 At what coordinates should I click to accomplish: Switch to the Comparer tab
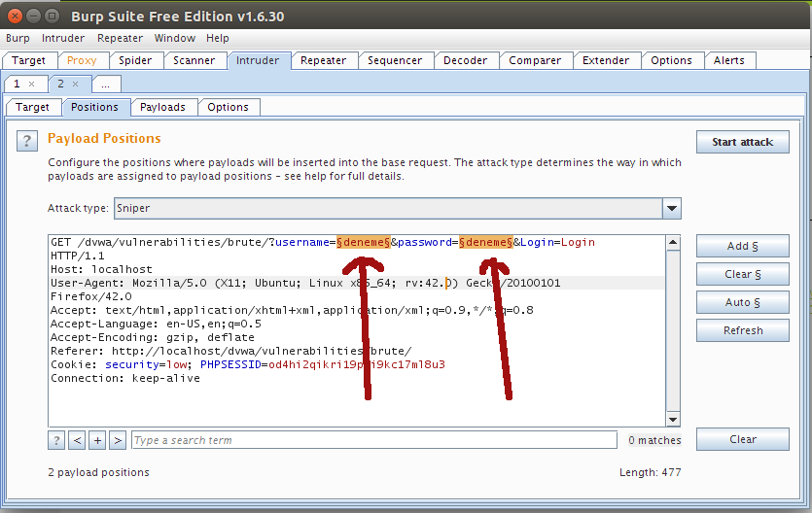point(535,60)
